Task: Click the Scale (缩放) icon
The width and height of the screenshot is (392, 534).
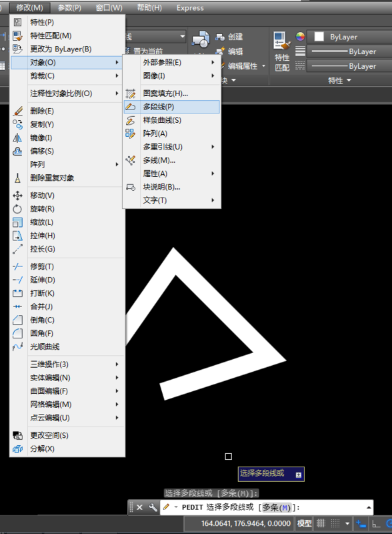Action: tap(17, 222)
